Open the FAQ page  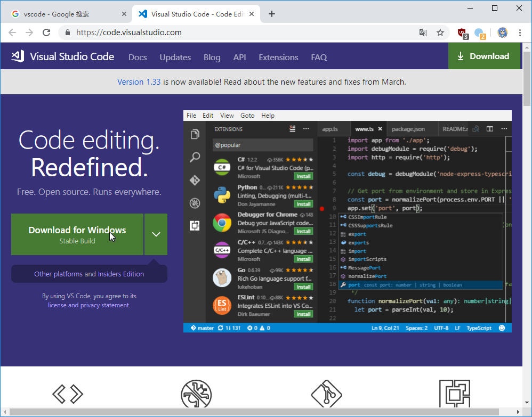(x=319, y=58)
